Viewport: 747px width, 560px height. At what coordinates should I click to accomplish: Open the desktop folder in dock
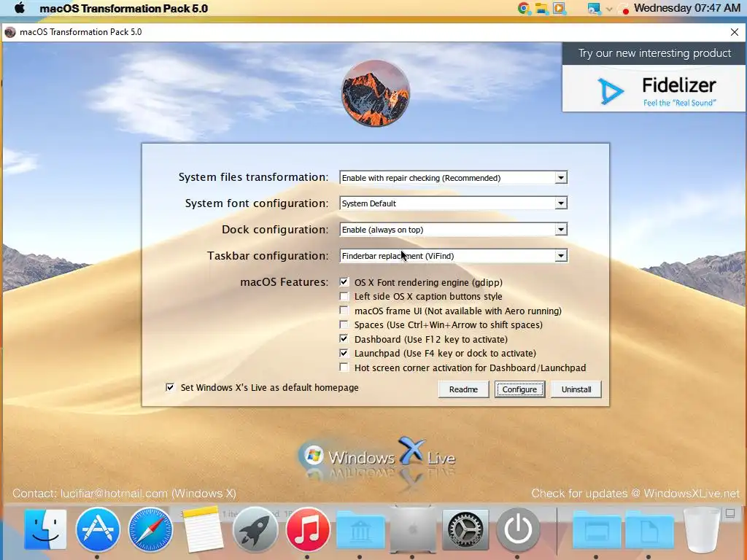pos(596,529)
